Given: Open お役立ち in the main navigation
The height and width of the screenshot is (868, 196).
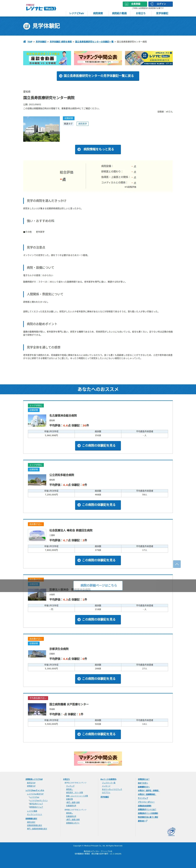Looking at the screenshot, I should pyautogui.click(x=141, y=13).
